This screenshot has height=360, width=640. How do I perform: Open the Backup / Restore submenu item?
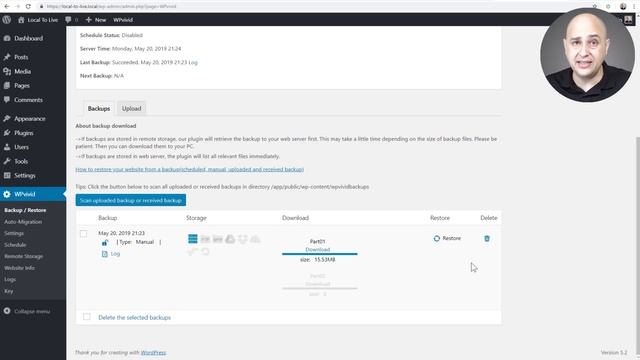point(25,210)
